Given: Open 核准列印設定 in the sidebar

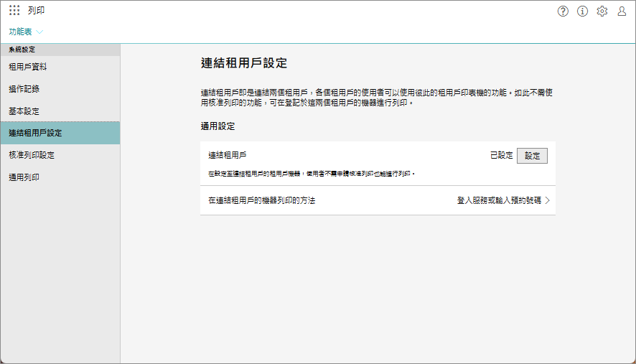Looking at the screenshot, I should (x=32, y=155).
